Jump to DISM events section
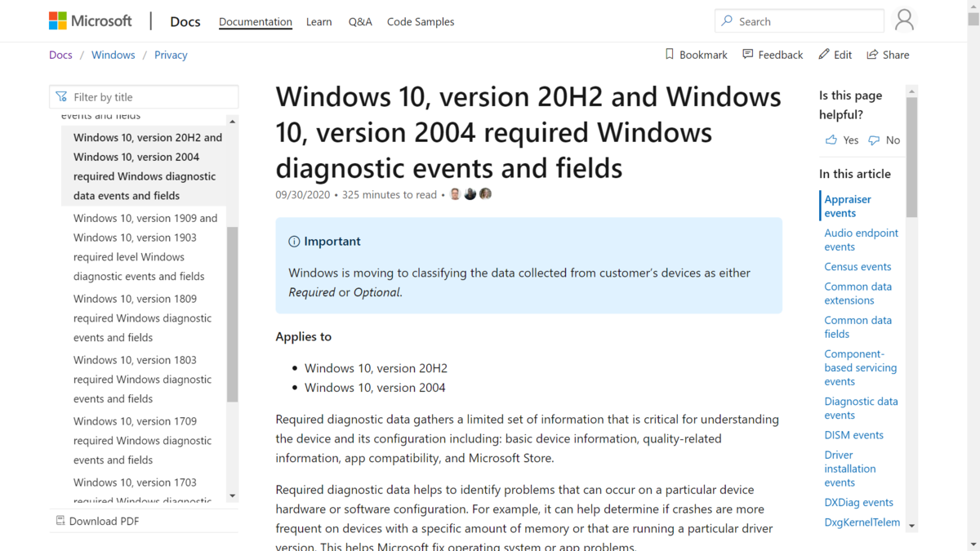 point(853,435)
